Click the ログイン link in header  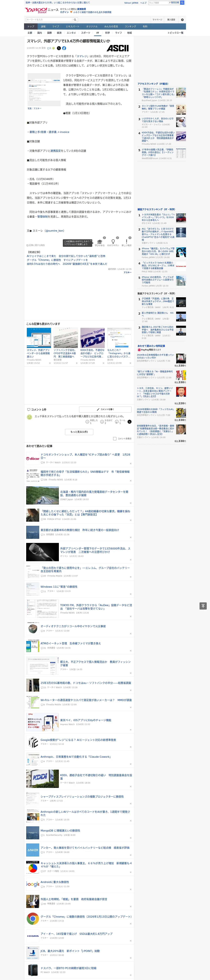click(64, 12)
